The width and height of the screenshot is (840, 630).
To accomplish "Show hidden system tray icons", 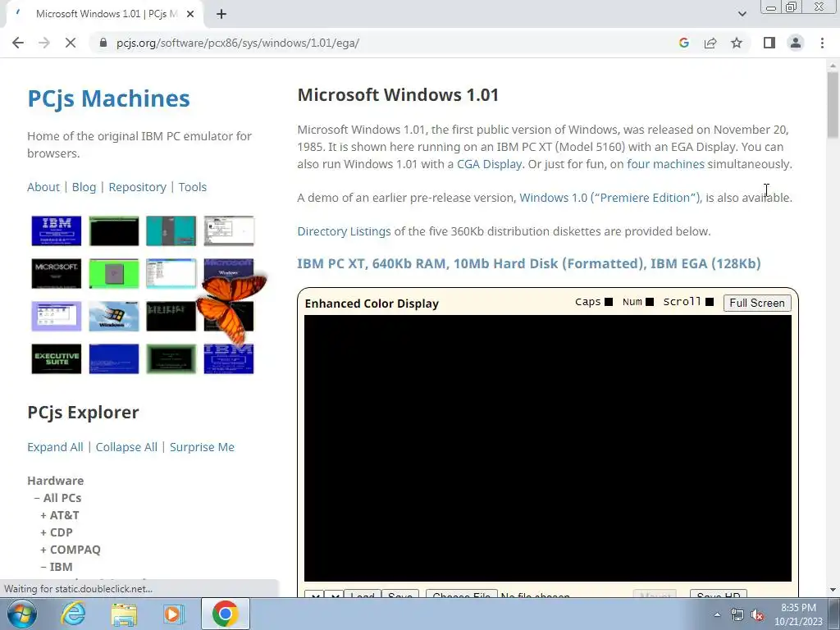I will point(717,614).
